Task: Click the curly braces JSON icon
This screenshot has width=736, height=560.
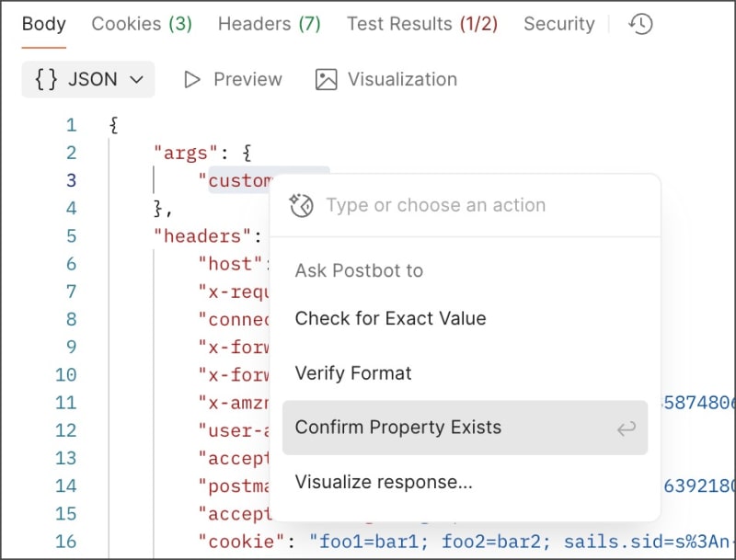Action: pyautogui.click(x=46, y=80)
